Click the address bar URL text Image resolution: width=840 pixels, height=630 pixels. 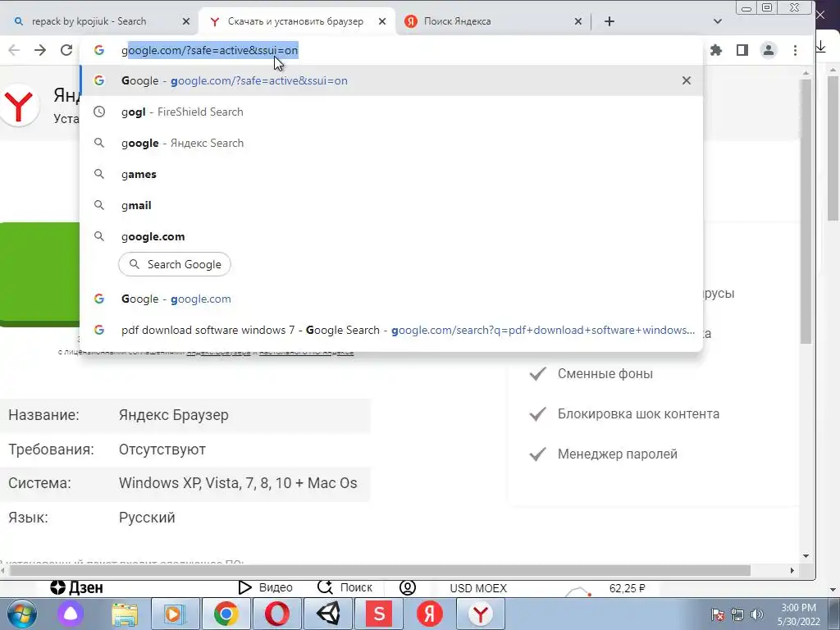point(209,50)
